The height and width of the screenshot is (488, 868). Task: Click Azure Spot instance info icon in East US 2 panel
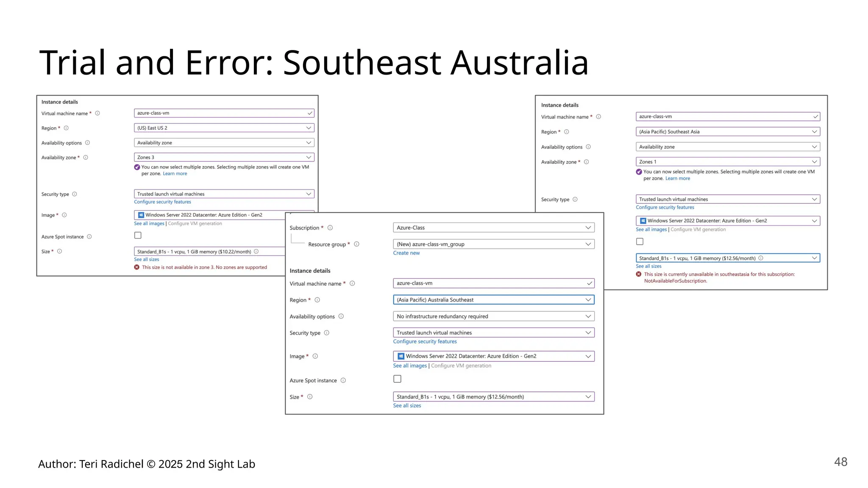pyautogui.click(x=89, y=236)
